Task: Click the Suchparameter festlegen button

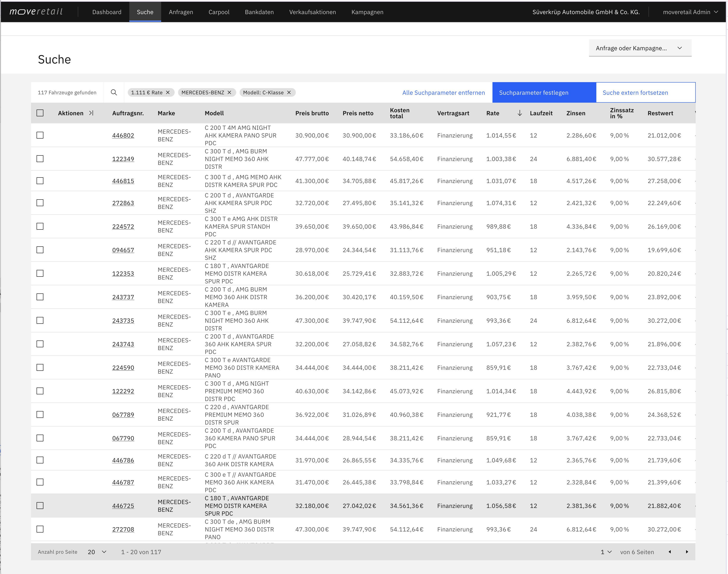Action: pyautogui.click(x=544, y=92)
